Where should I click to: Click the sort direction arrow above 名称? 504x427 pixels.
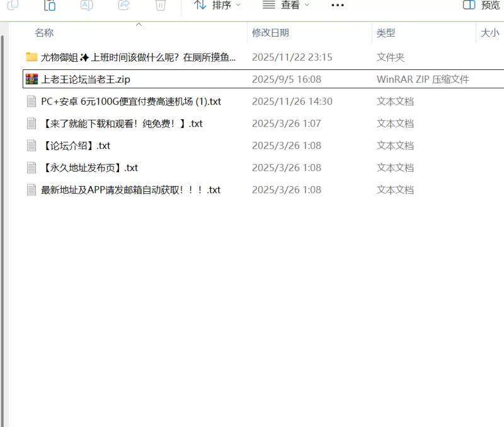[139, 25]
